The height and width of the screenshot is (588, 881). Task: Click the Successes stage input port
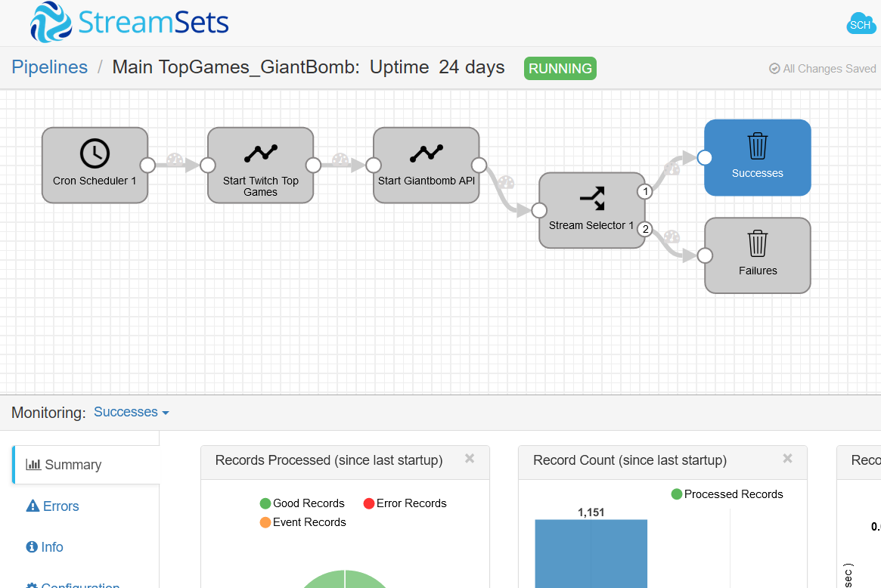point(705,158)
